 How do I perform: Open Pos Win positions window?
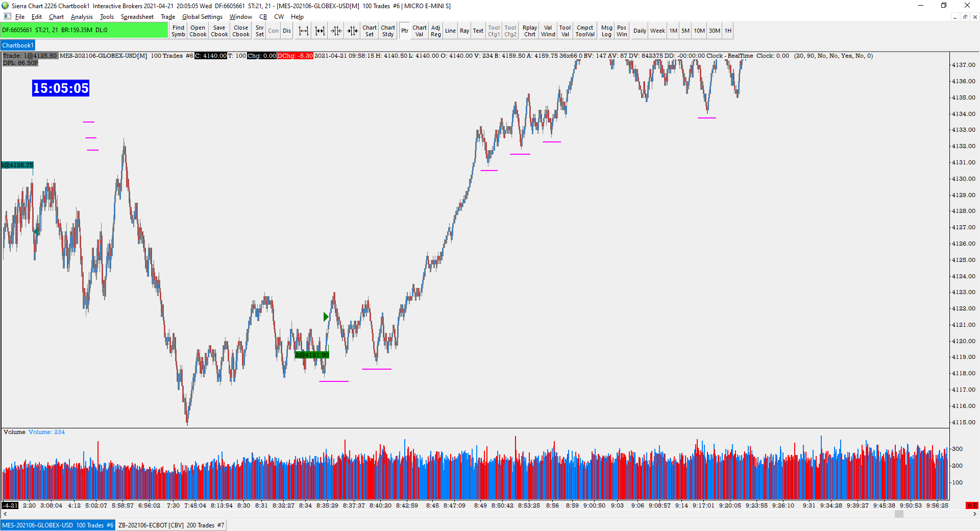(x=622, y=31)
